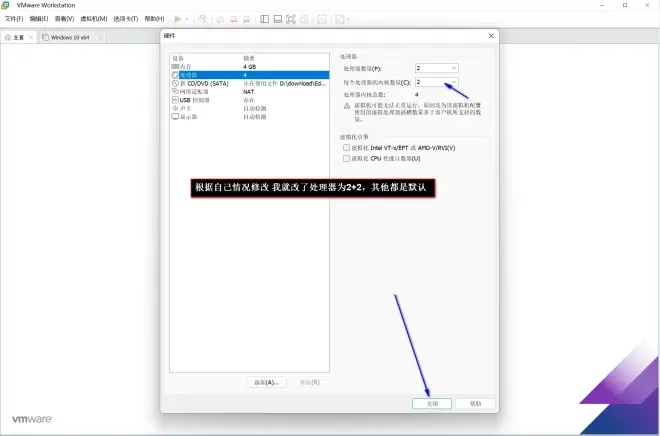Enable 虚拟化 CPU 性能计数器(U) checkbox

346,158
